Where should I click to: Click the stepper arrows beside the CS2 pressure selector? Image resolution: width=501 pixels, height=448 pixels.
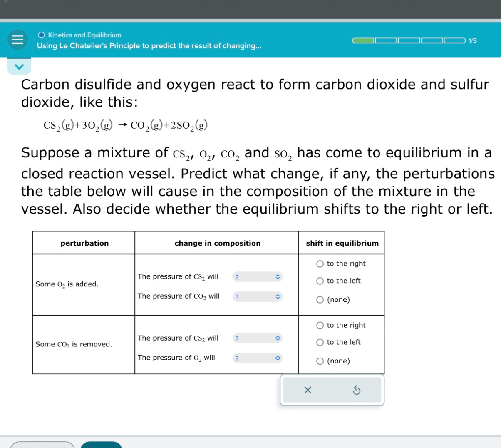(x=277, y=276)
